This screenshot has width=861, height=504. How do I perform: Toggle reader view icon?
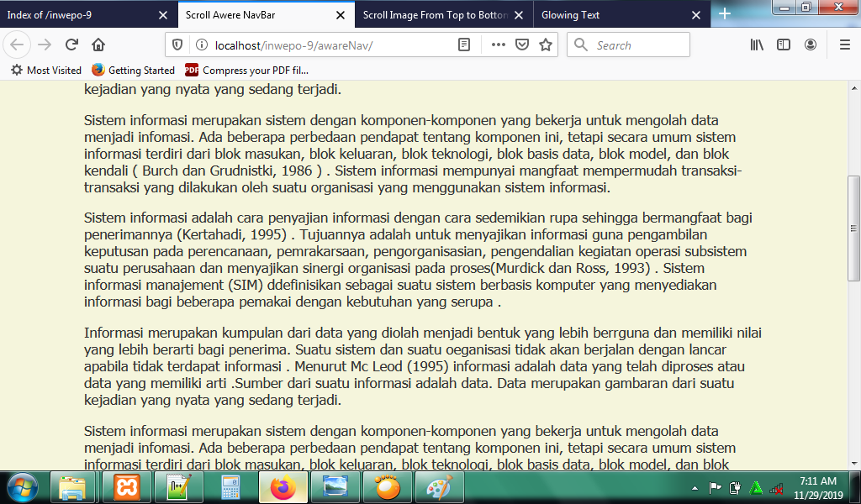point(464,45)
